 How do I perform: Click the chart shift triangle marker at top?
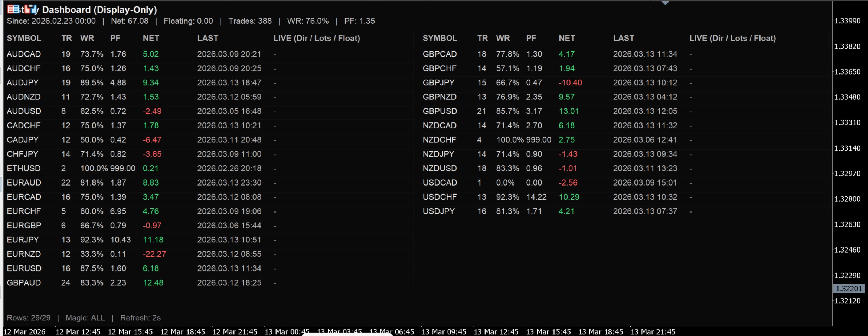click(665, 3)
